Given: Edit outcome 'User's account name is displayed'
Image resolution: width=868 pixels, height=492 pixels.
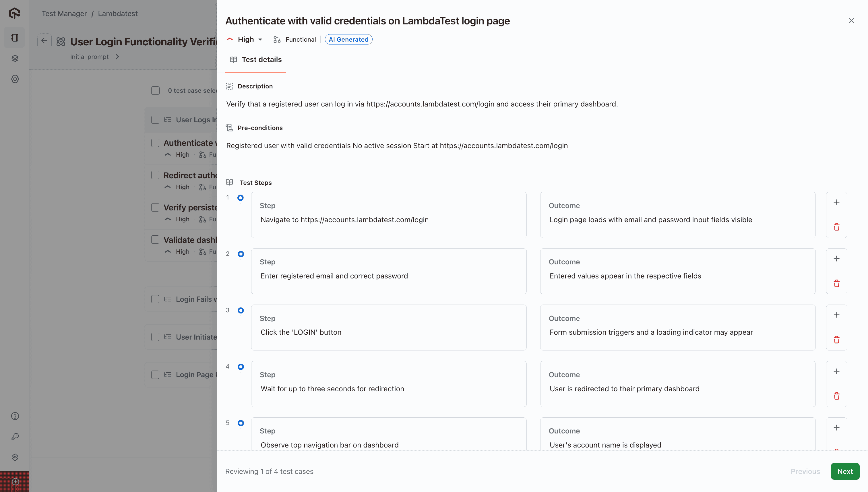Looking at the screenshot, I should click(677, 434).
